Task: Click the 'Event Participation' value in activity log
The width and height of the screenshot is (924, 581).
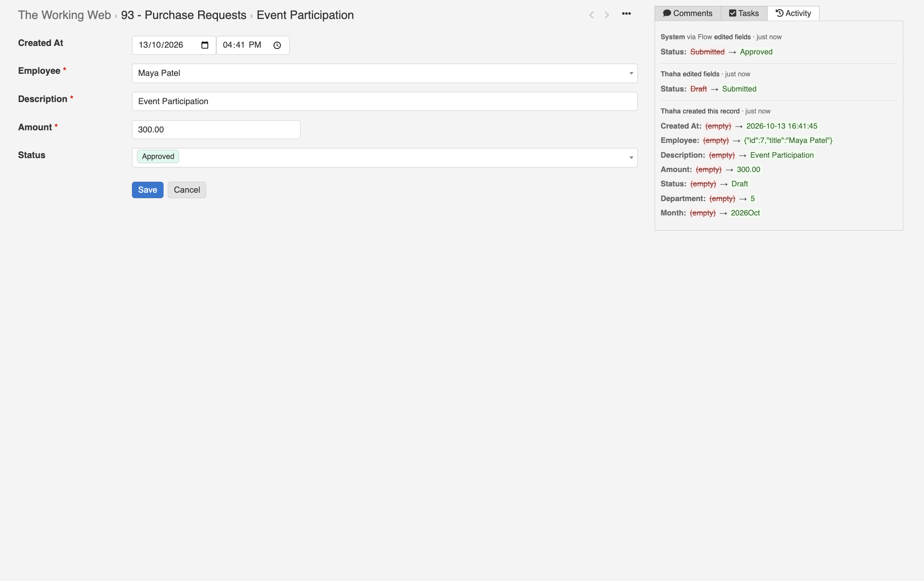Action: [782, 155]
